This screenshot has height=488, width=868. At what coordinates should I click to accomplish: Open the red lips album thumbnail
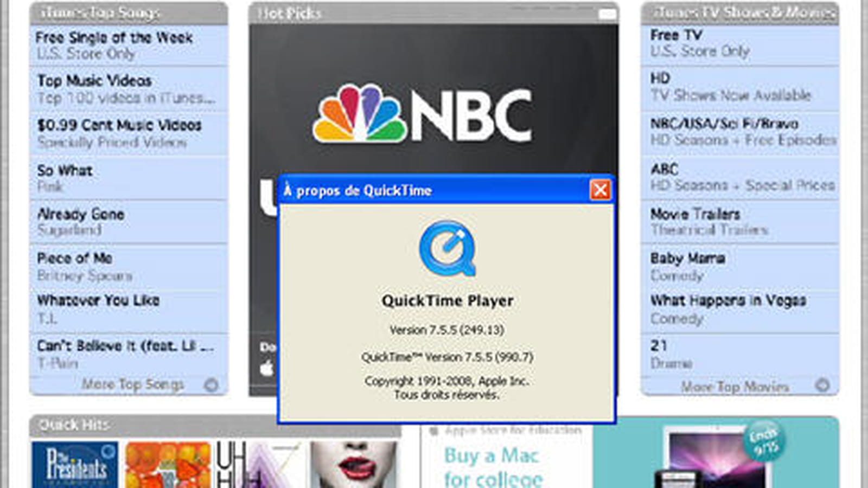click(354, 465)
